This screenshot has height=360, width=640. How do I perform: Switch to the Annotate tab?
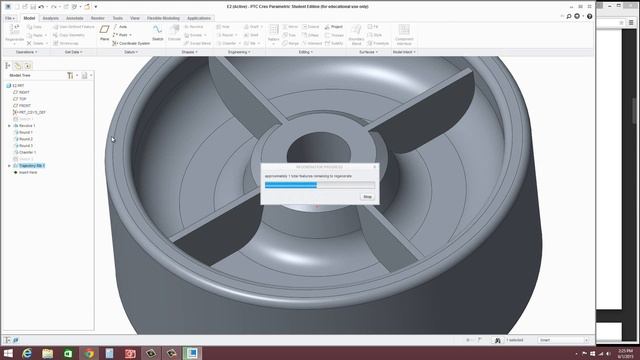point(75,18)
